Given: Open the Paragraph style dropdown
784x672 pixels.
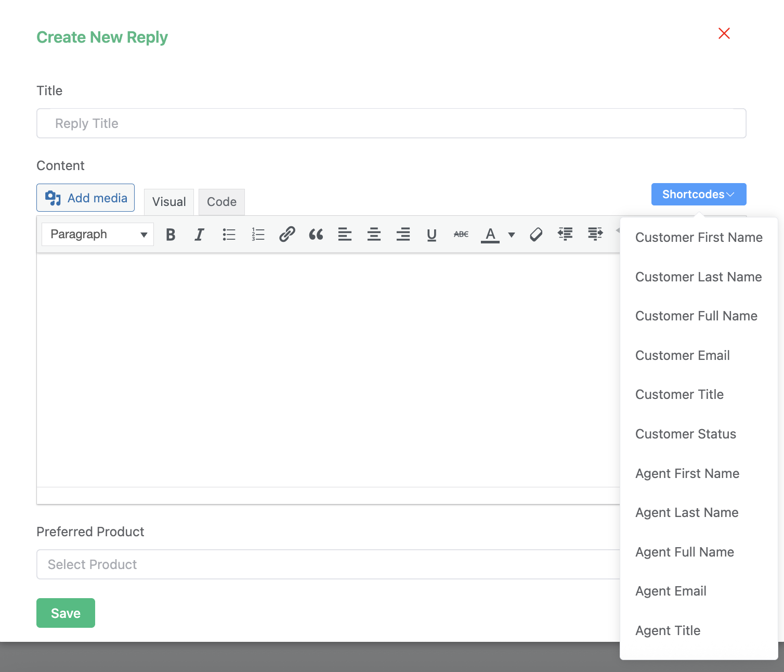Looking at the screenshot, I should [x=97, y=234].
